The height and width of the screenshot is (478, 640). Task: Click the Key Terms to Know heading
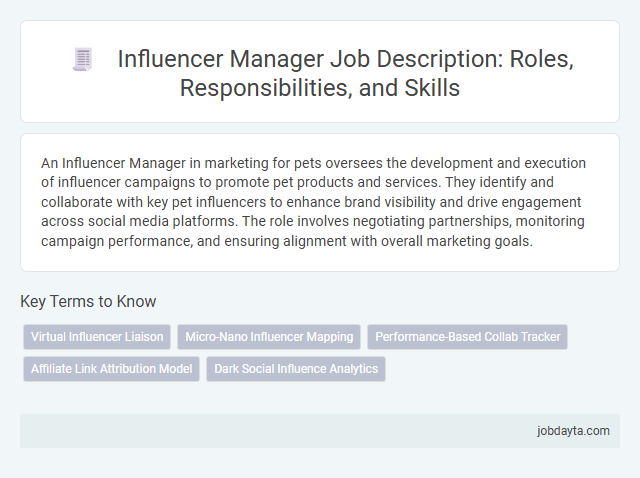point(88,301)
